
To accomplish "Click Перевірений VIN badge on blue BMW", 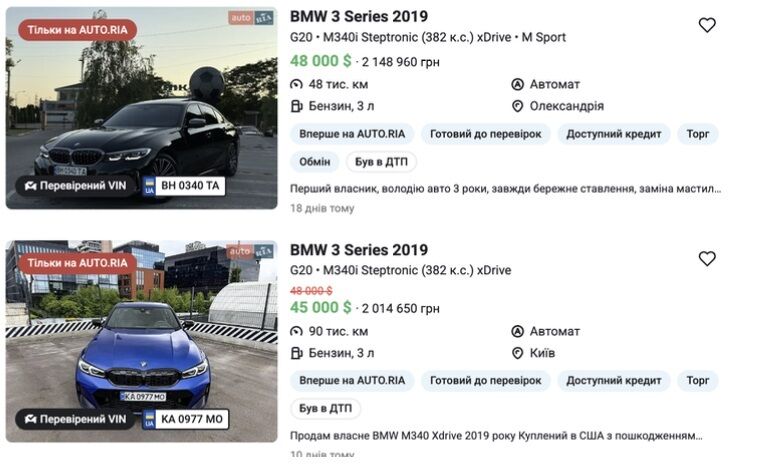I will point(75,419).
